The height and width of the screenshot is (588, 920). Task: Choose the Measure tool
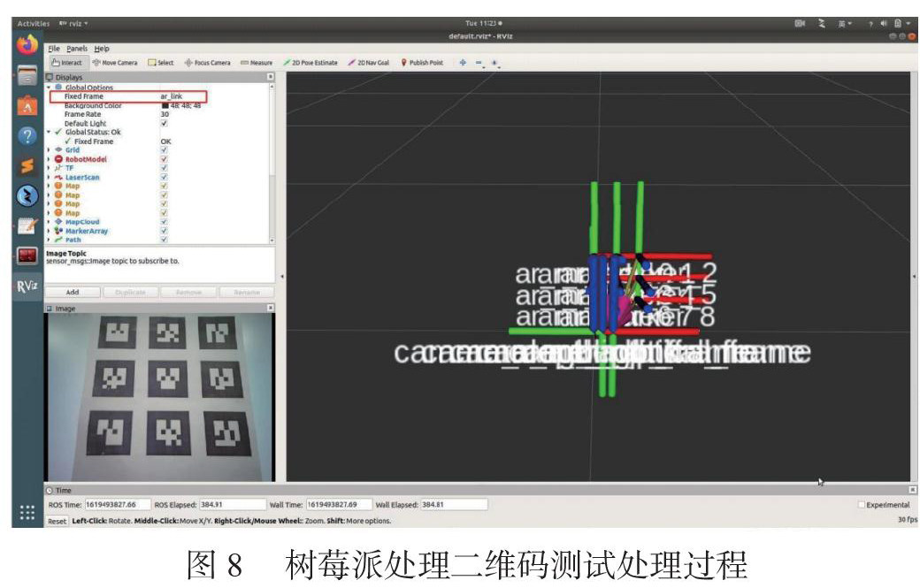tap(257, 63)
